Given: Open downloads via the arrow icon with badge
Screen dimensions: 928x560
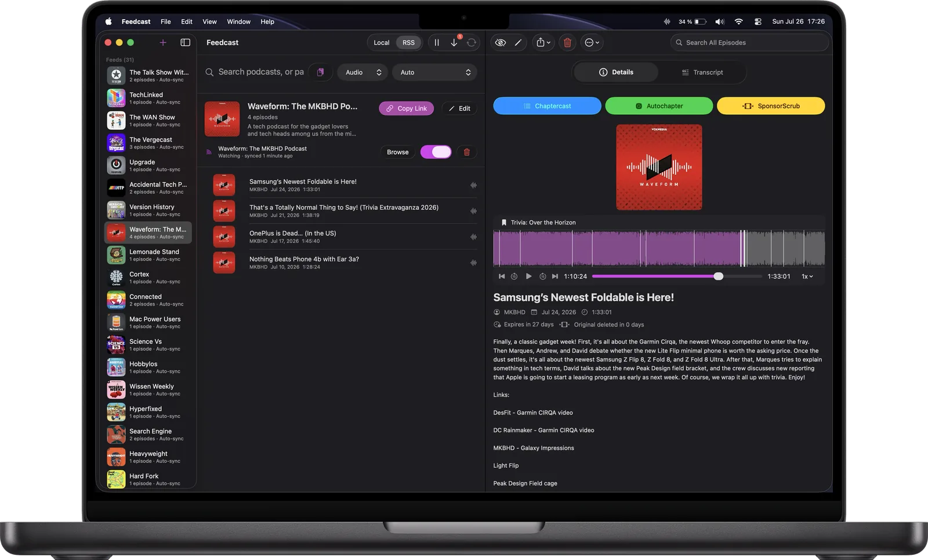Looking at the screenshot, I should click(454, 42).
